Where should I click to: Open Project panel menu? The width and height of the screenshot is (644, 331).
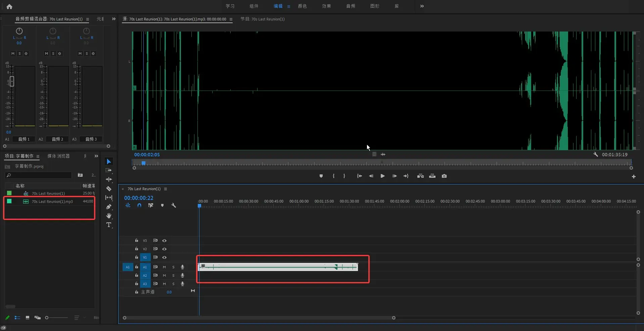tap(38, 156)
